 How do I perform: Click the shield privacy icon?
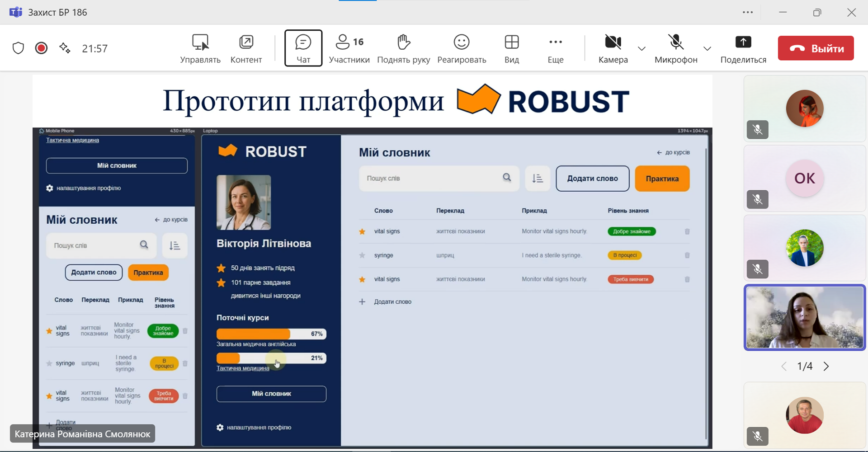[18, 48]
